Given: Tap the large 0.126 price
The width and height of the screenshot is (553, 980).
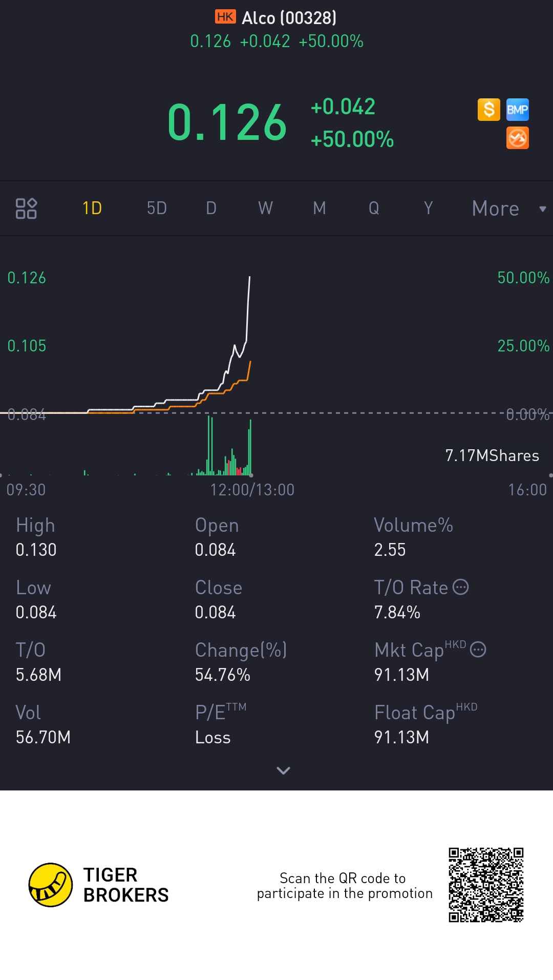Looking at the screenshot, I should pyautogui.click(x=227, y=123).
